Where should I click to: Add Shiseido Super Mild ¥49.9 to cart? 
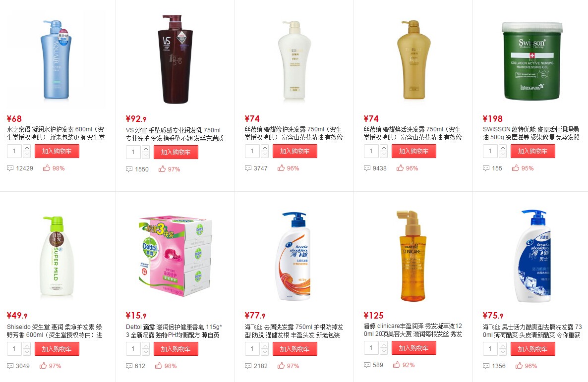coord(57,349)
